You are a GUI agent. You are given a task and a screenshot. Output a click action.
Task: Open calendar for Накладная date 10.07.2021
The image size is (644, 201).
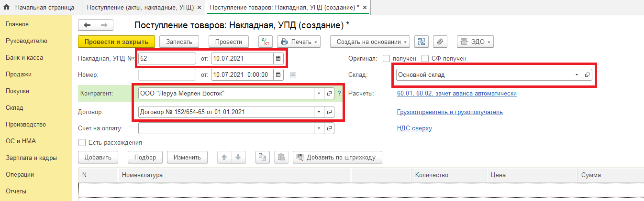tap(278, 59)
